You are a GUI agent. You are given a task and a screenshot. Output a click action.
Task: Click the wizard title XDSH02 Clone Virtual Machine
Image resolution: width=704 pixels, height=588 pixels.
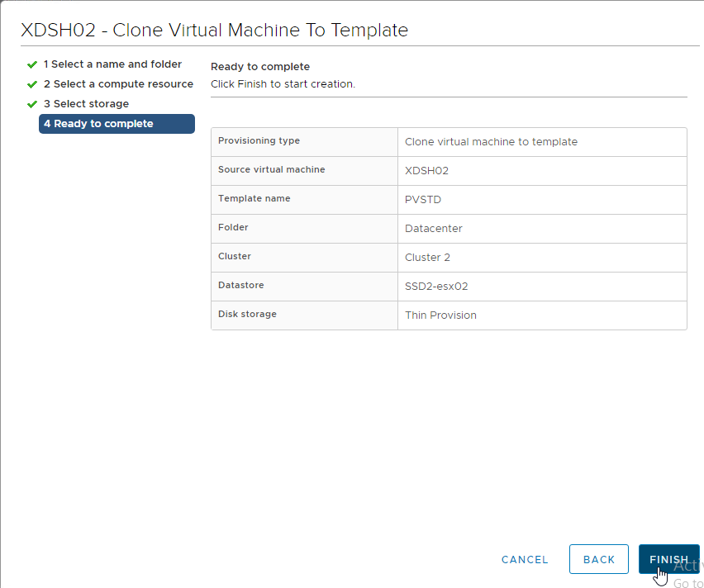coord(215,30)
